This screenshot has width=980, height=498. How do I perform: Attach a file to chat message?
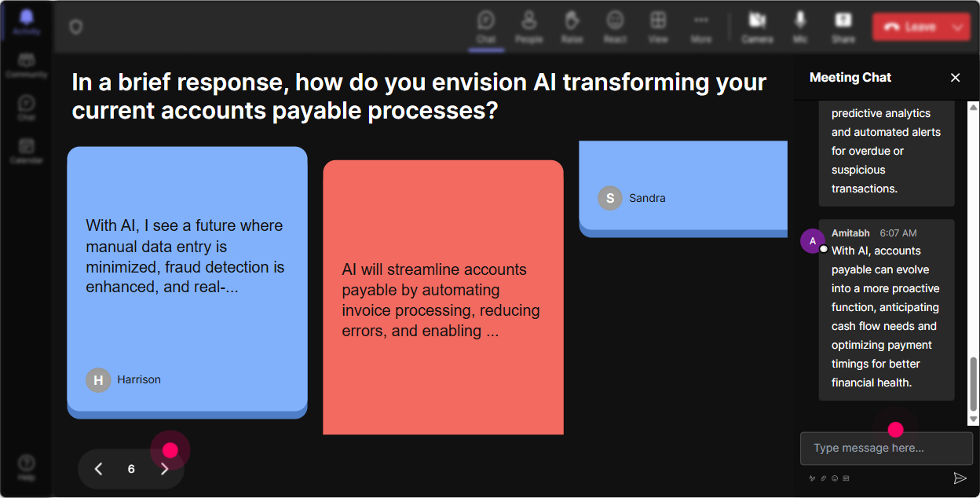coord(824,478)
